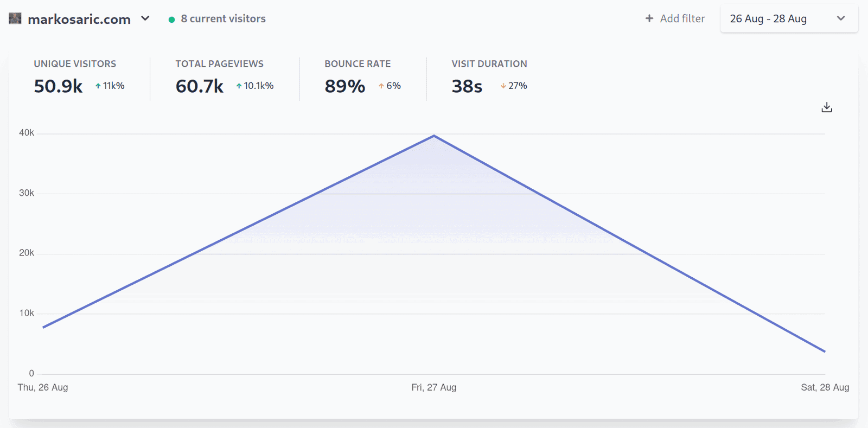Image resolution: width=868 pixels, height=428 pixels.
Task: Click bounce rate orange up arrow
Action: tap(381, 86)
